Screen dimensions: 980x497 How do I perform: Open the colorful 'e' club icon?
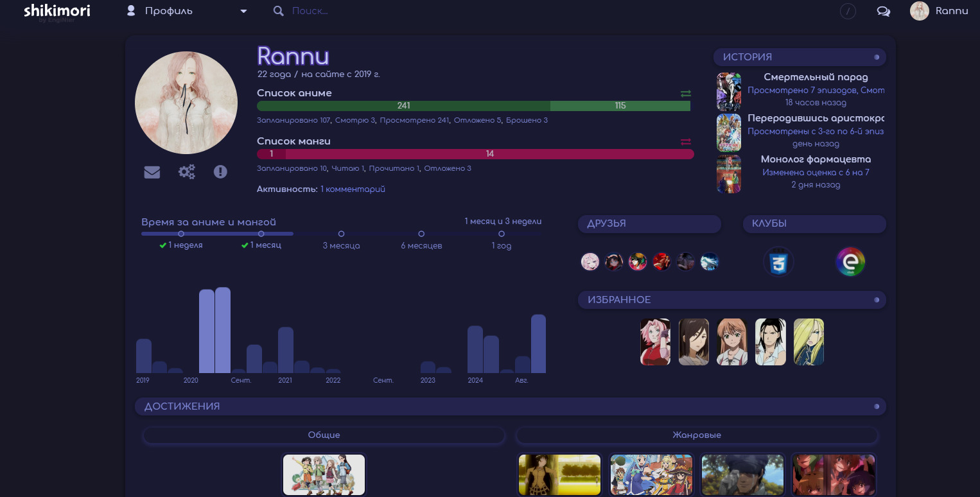click(850, 263)
